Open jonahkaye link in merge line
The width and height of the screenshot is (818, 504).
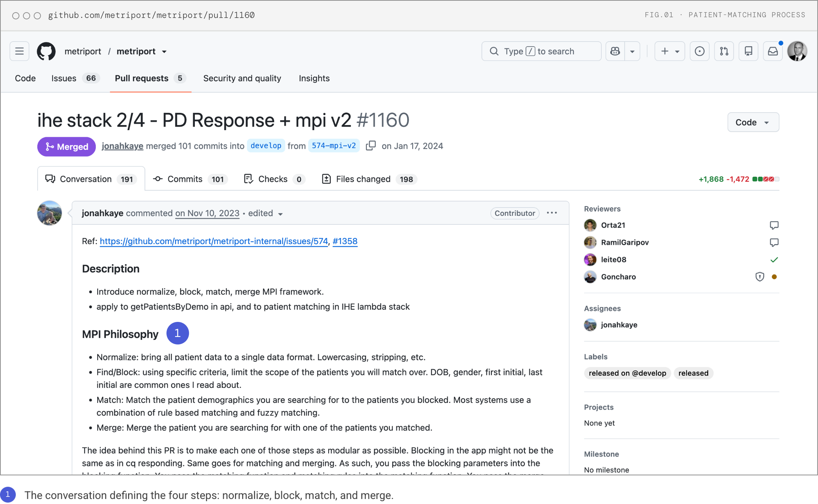122,146
